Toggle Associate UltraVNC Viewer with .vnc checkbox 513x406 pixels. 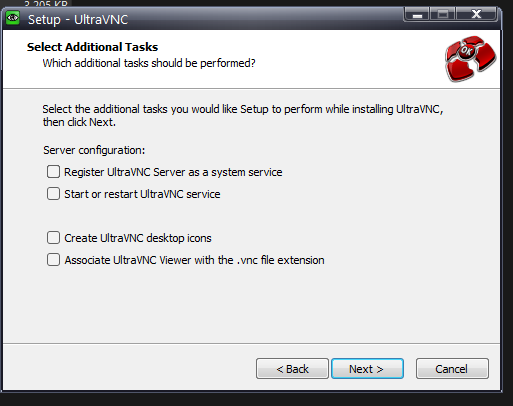tap(53, 260)
